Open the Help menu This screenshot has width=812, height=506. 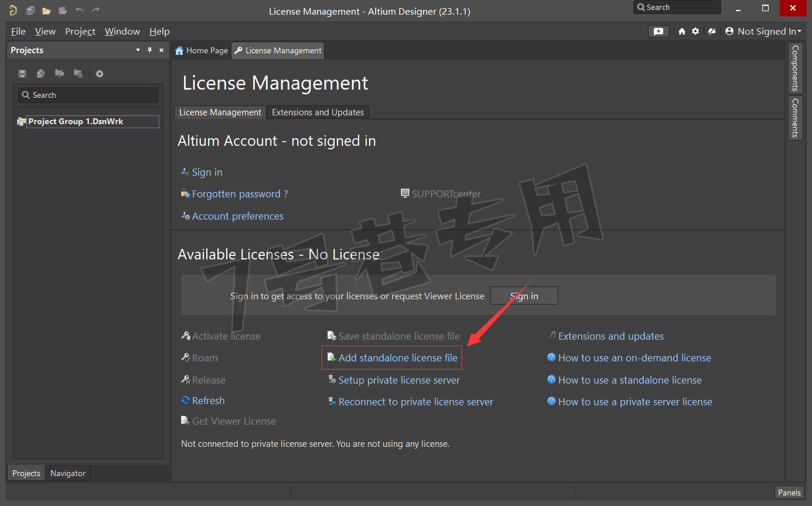pyautogui.click(x=159, y=32)
